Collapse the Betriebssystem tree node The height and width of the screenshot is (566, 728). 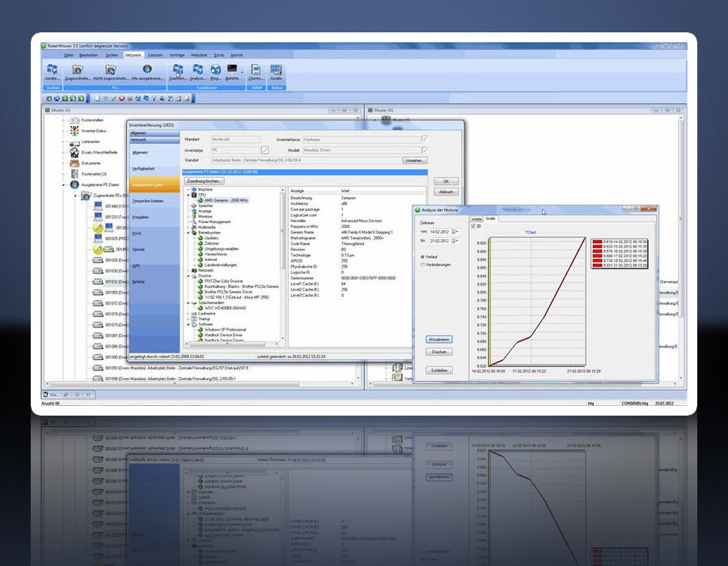(x=188, y=232)
